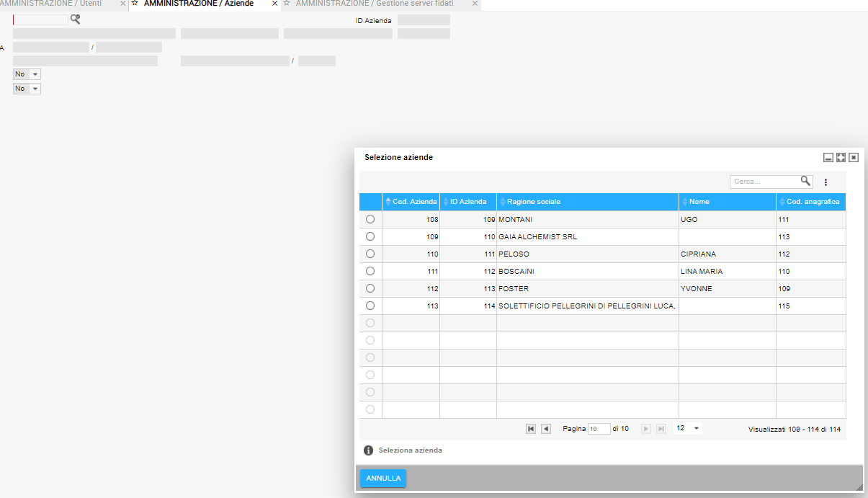Go to first page of results

531,429
